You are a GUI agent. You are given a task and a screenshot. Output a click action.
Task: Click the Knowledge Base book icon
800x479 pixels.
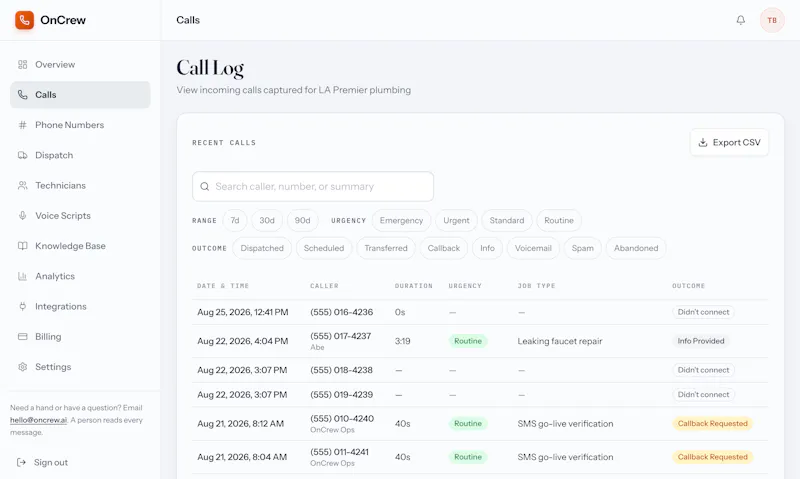(x=22, y=246)
